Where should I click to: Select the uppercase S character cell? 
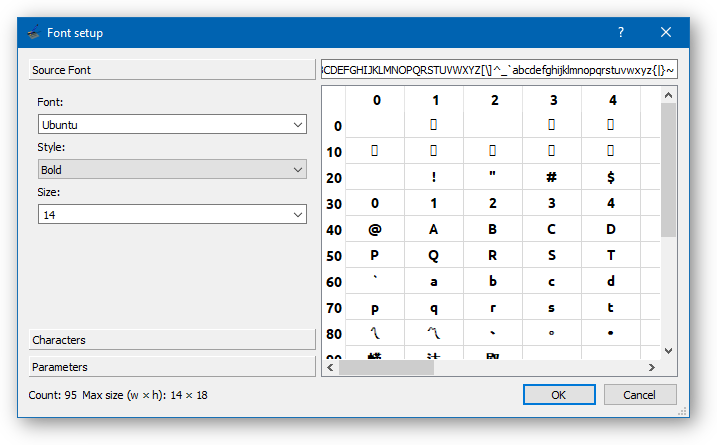pos(552,255)
